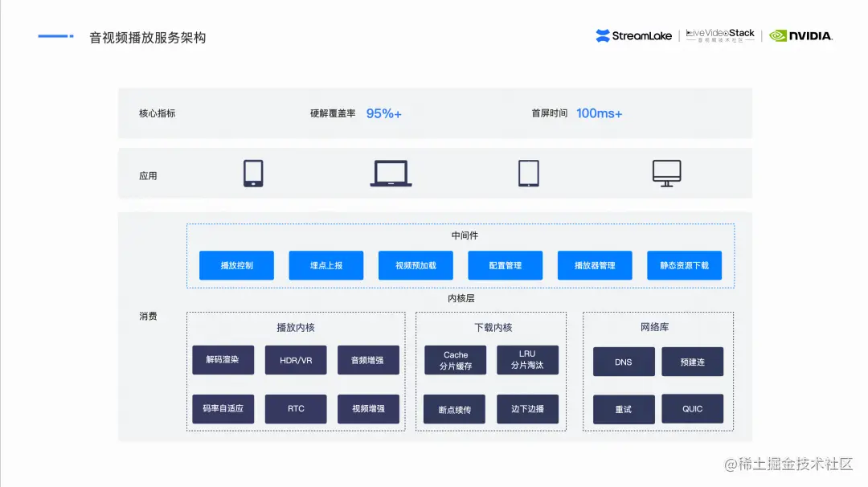Viewport: 868px width, 487px height.
Task: Click the desktop monitor icon
Action: [666, 173]
